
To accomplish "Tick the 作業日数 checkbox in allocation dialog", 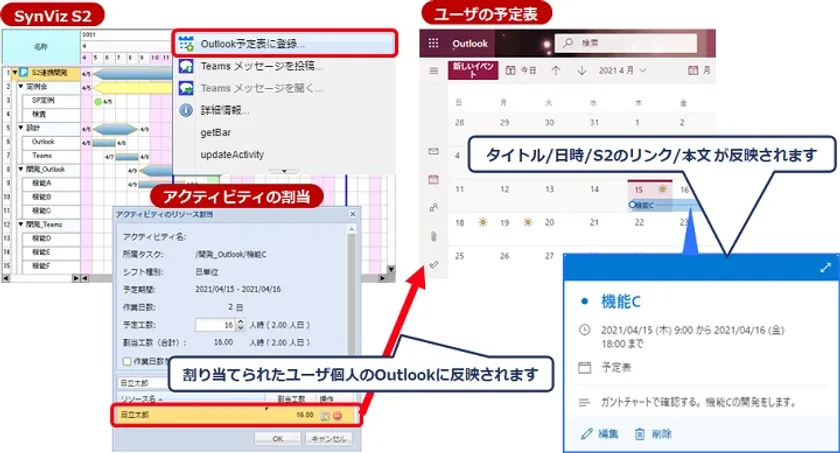I will (127, 361).
